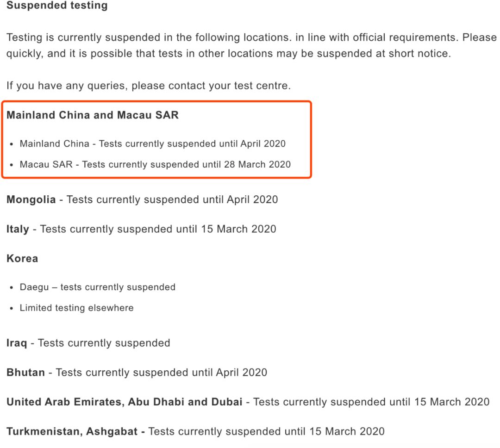The image size is (500, 448).
Task: Click the line mentioning suspension at short notice
Action: [x=228, y=53]
